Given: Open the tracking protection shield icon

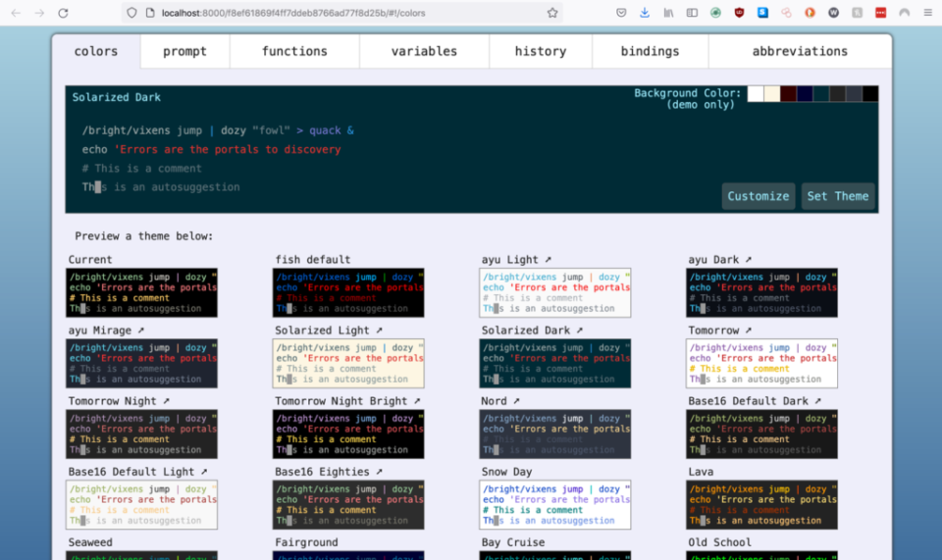Looking at the screenshot, I should point(131,13).
